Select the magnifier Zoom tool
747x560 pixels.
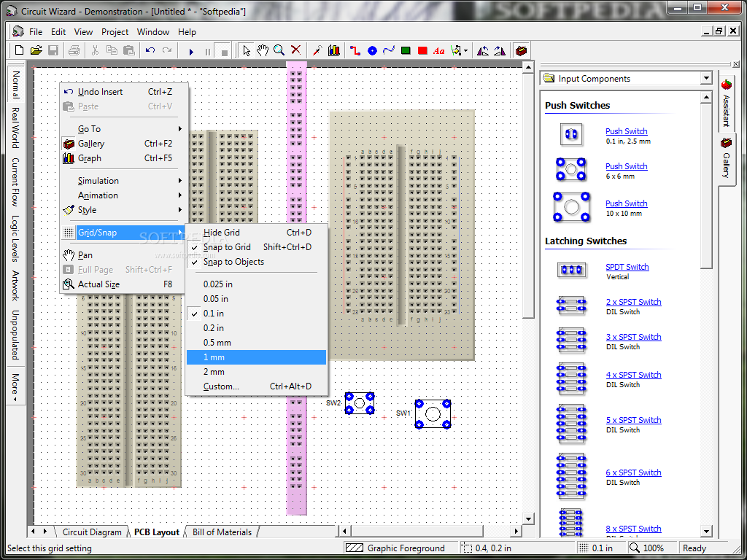click(279, 50)
